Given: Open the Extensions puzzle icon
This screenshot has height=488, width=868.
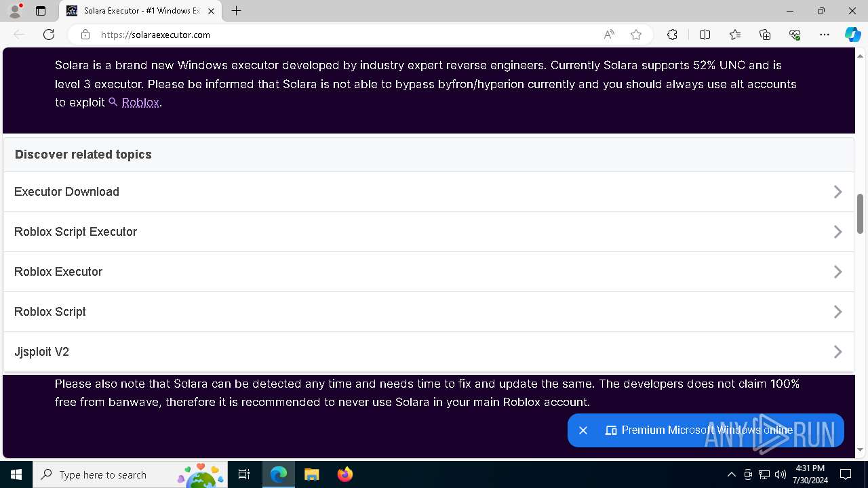Looking at the screenshot, I should tap(672, 35).
